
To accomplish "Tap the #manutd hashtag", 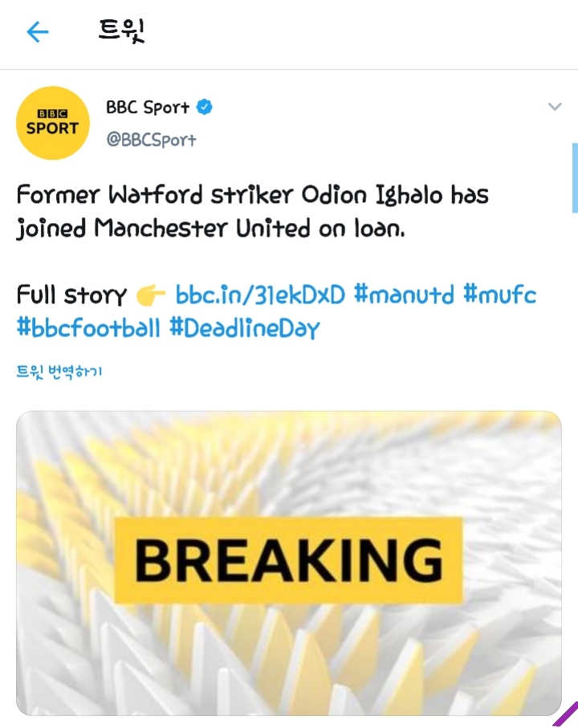I will tap(404, 295).
